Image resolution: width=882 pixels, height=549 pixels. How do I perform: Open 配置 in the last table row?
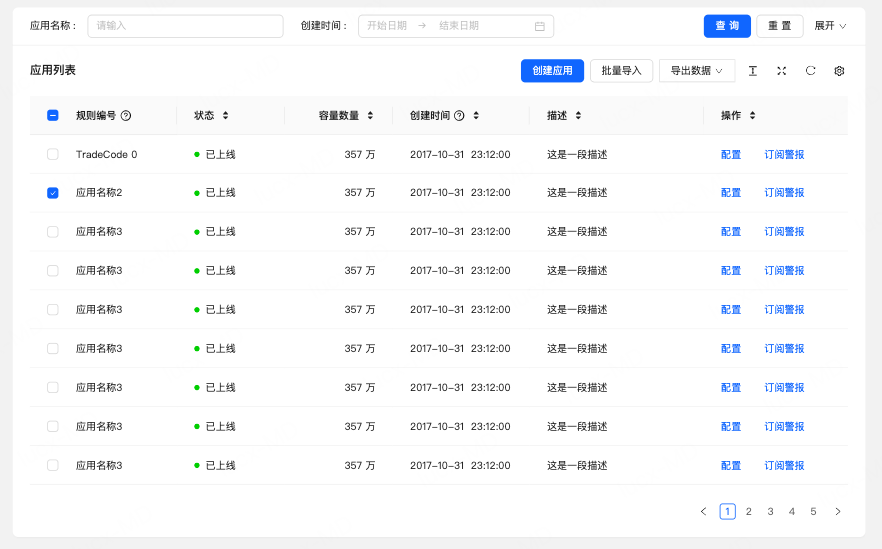(731, 466)
